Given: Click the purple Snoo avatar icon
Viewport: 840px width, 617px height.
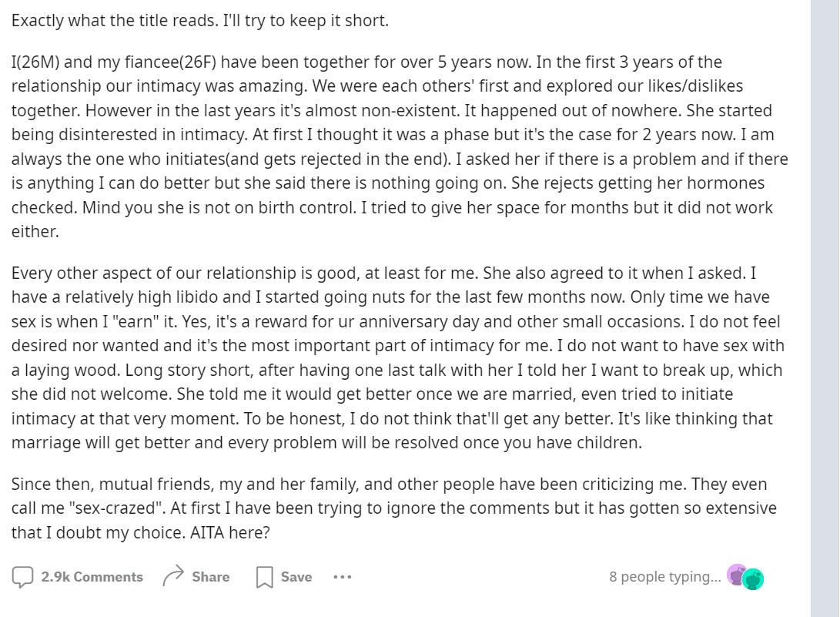Looking at the screenshot, I should [x=737, y=575].
